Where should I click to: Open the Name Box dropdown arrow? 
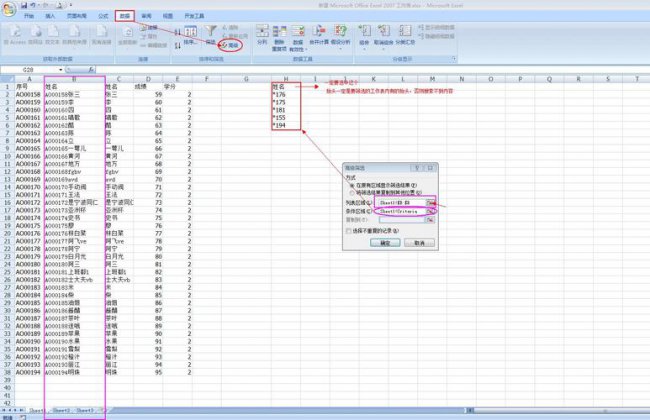click(61, 70)
